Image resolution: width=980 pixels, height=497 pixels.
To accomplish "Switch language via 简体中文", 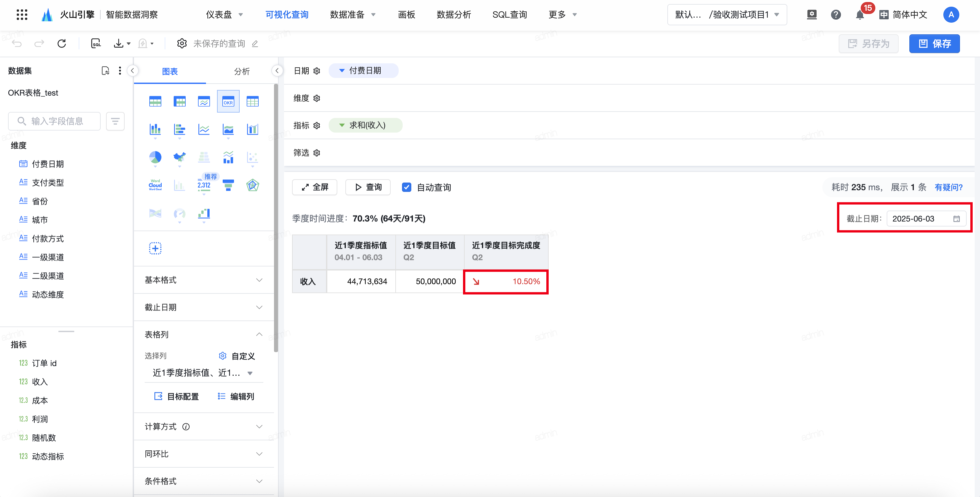I will click(x=903, y=14).
